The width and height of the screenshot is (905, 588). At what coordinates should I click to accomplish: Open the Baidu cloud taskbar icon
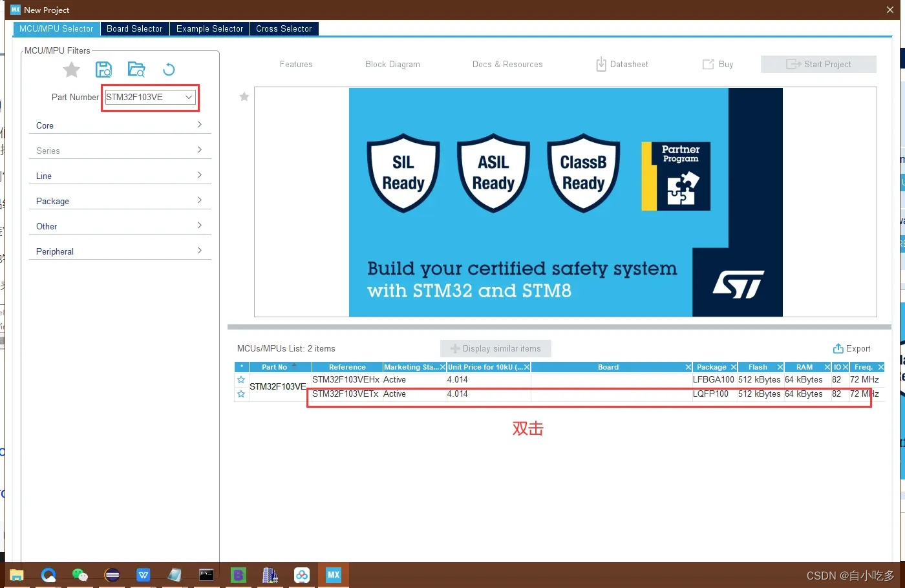point(302,574)
